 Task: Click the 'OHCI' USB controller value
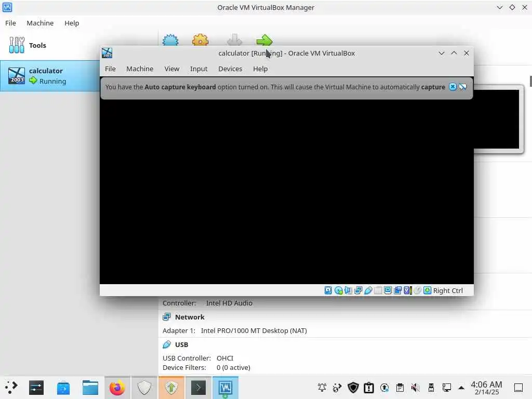click(225, 358)
